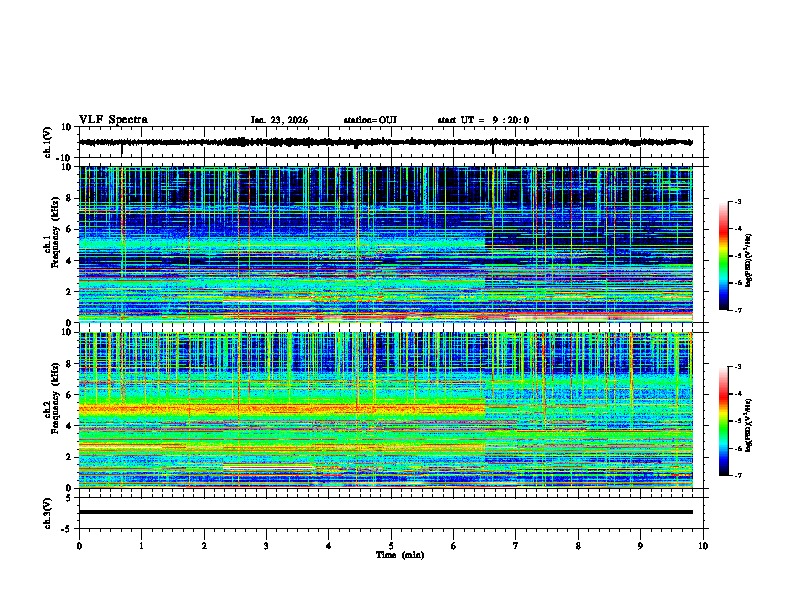Click the log(PSD) label beside ch.1 colorbar
This screenshot has height=612, width=792.
(748, 261)
